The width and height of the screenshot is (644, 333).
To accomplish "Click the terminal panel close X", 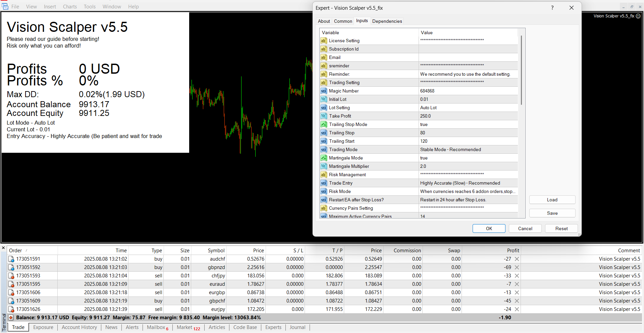I will [x=3, y=248].
